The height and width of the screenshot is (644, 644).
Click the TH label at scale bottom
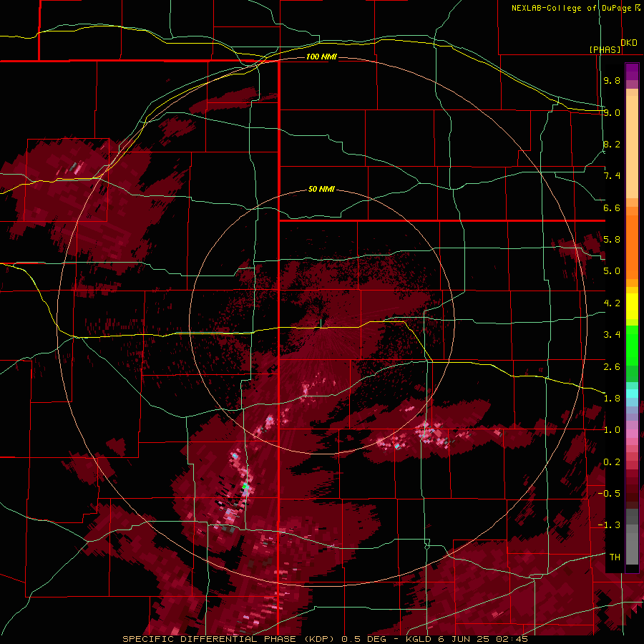[x=615, y=557]
